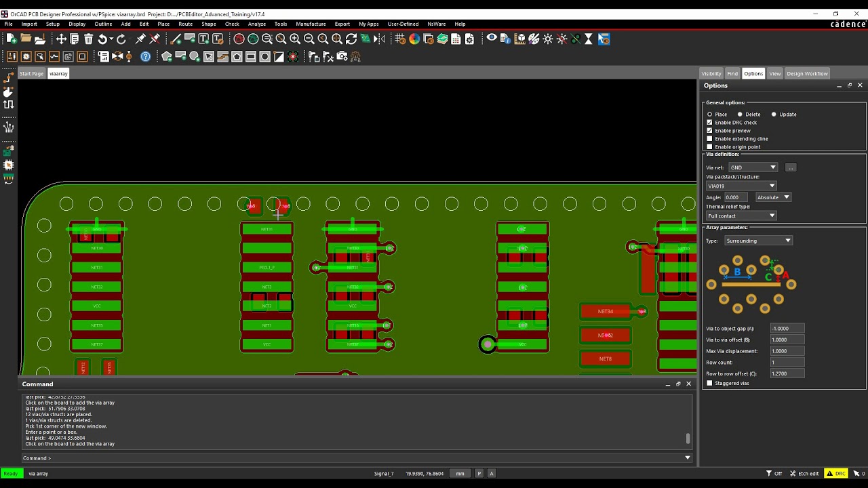
Task: Select the Update radio button
Action: tap(774, 115)
